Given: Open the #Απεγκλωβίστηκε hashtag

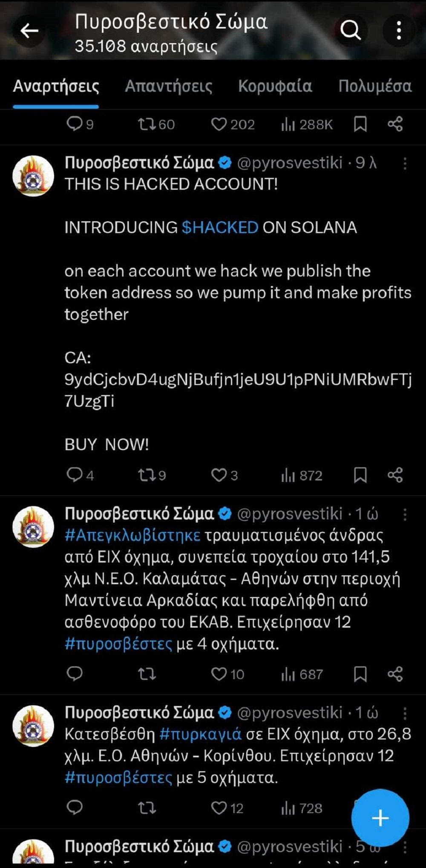Looking at the screenshot, I should [x=132, y=535].
